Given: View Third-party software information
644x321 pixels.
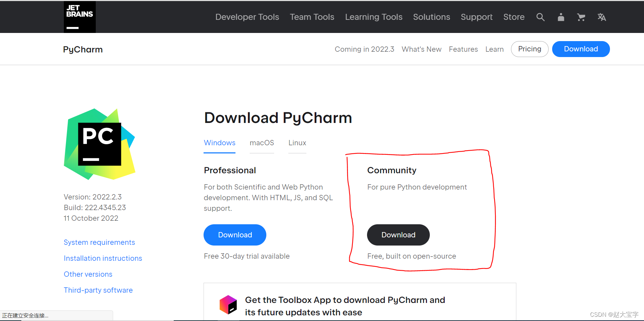Looking at the screenshot, I should [x=98, y=290].
